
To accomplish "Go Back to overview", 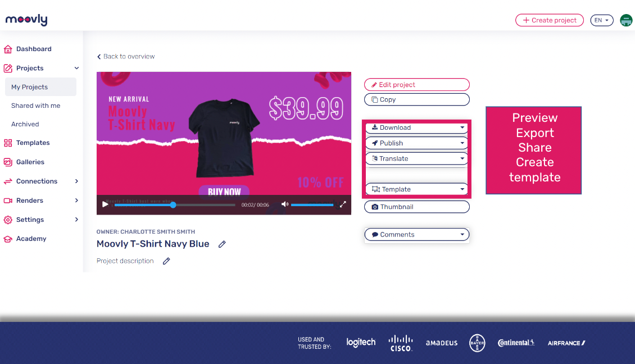I will (x=126, y=57).
